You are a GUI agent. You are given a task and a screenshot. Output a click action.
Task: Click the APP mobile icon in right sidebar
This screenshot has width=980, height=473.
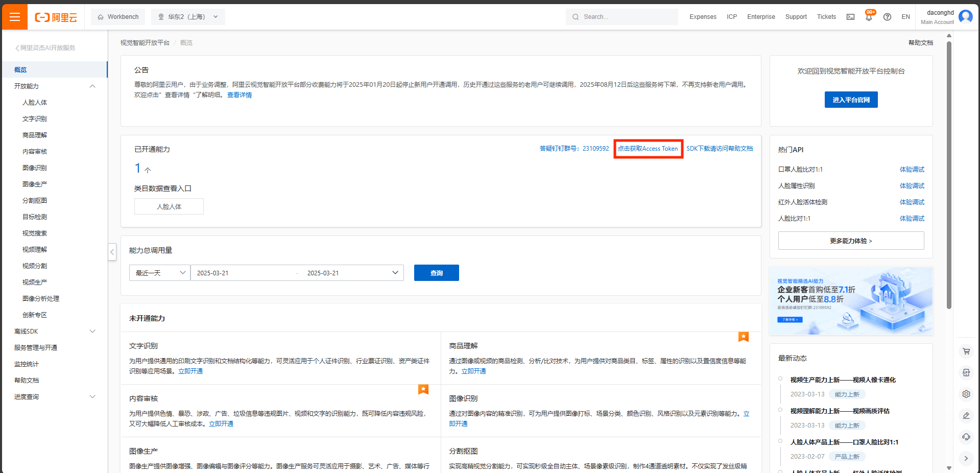966,373
